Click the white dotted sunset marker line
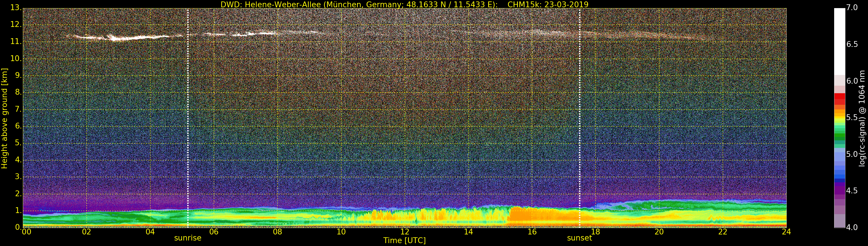Image resolution: width=868 pixels, height=246 pixels. 579,118
